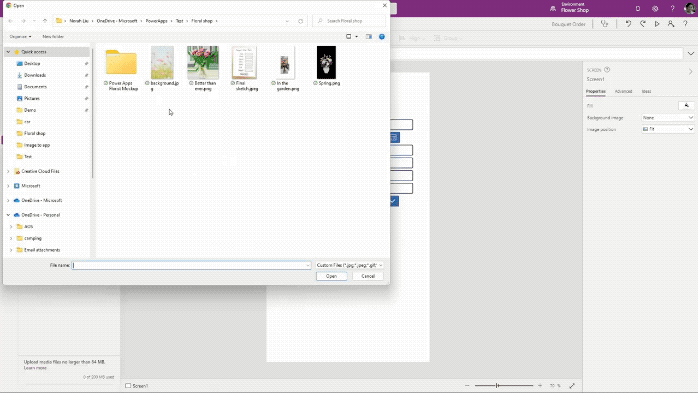The image size is (698, 393).
Task: Click the App checker stethoscope icon
Action: (x=604, y=24)
